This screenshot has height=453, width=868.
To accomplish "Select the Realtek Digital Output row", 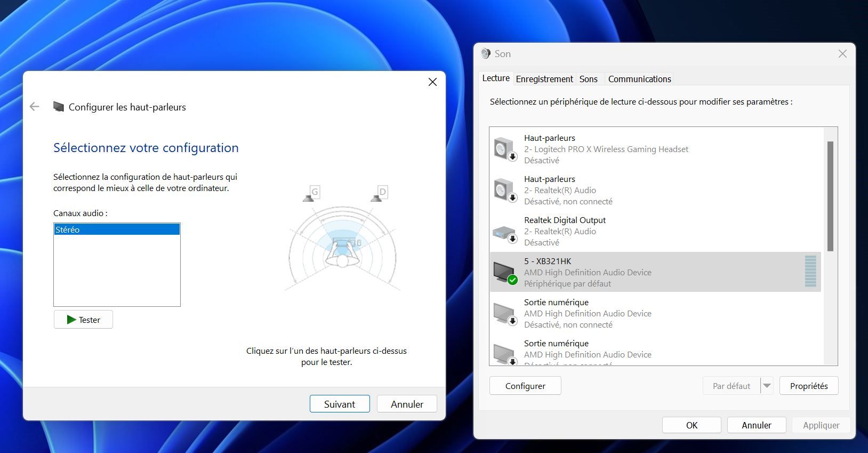I will (x=655, y=231).
